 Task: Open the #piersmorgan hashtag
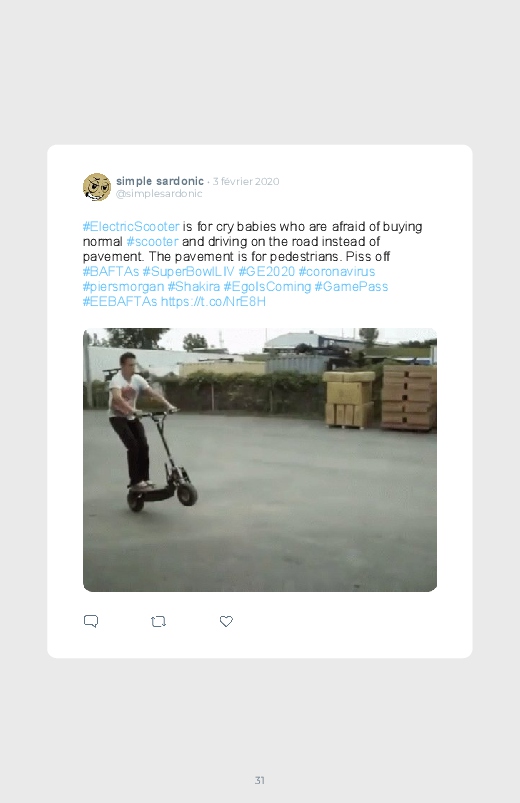[x=123, y=286]
